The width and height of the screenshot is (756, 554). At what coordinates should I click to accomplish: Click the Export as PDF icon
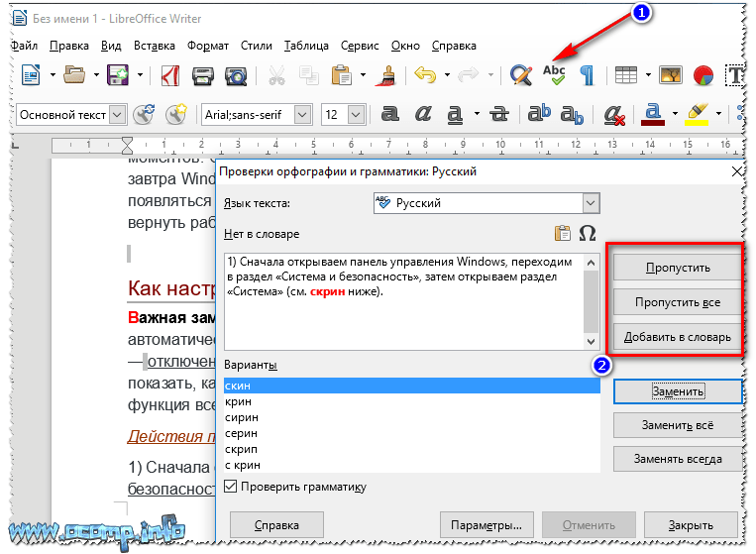169,75
